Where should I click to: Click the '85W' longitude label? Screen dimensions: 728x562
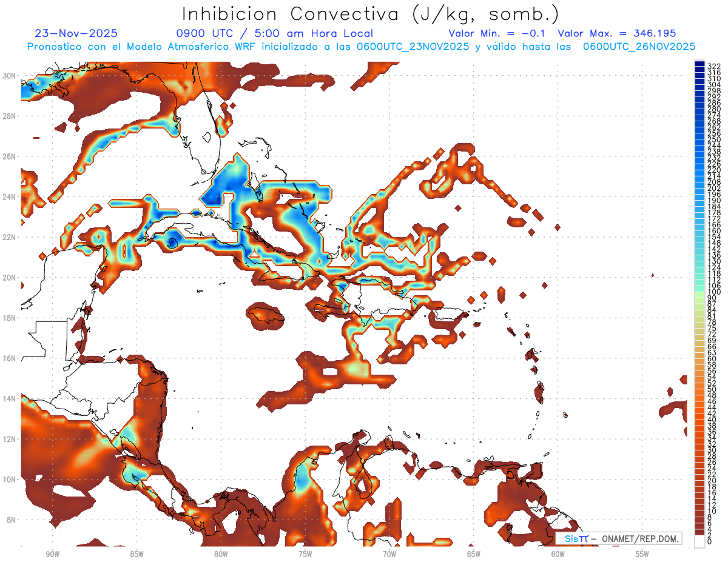tap(136, 554)
